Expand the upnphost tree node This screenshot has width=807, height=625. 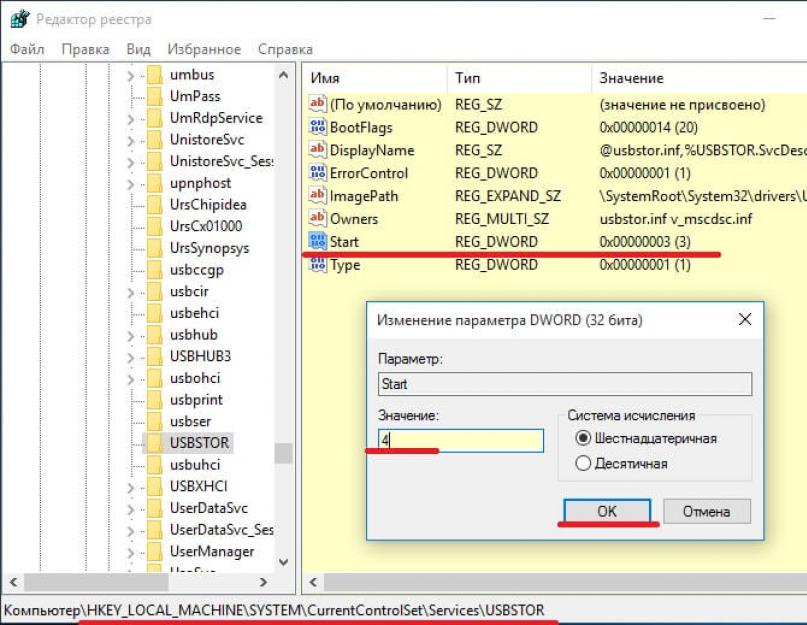(x=131, y=184)
